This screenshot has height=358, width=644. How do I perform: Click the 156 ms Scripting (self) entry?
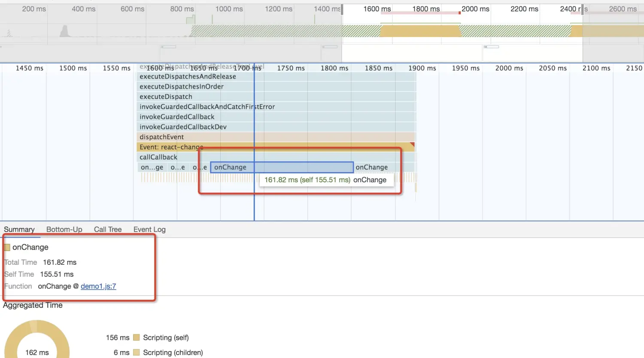[147, 338]
